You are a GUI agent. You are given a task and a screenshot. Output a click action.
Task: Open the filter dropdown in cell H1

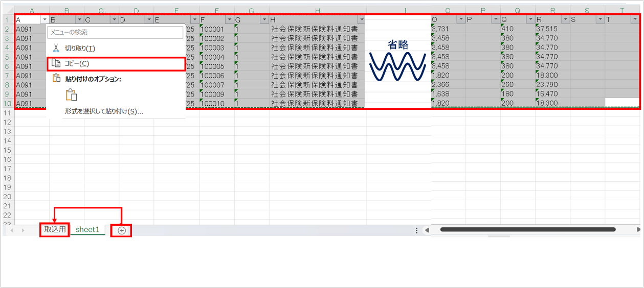(361, 19)
